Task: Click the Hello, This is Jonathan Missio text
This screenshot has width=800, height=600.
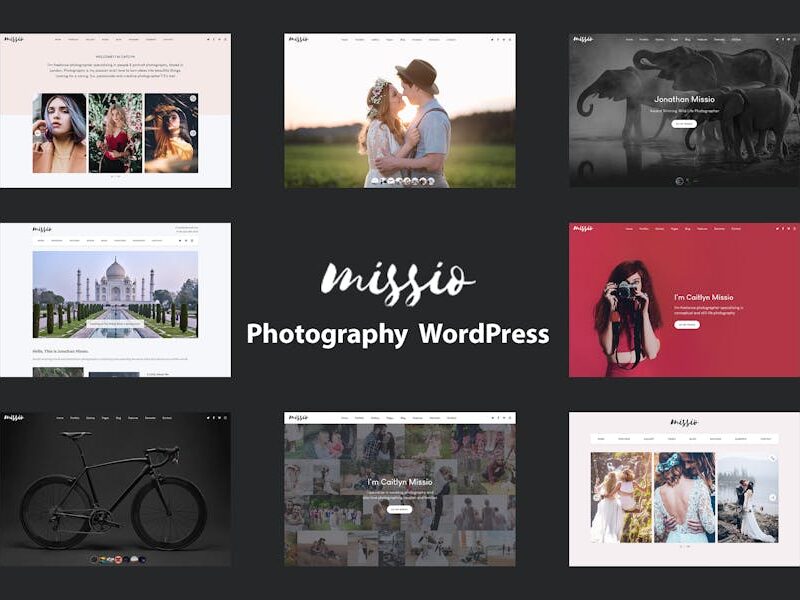Action: pyautogui.click(x=60, y=351)
